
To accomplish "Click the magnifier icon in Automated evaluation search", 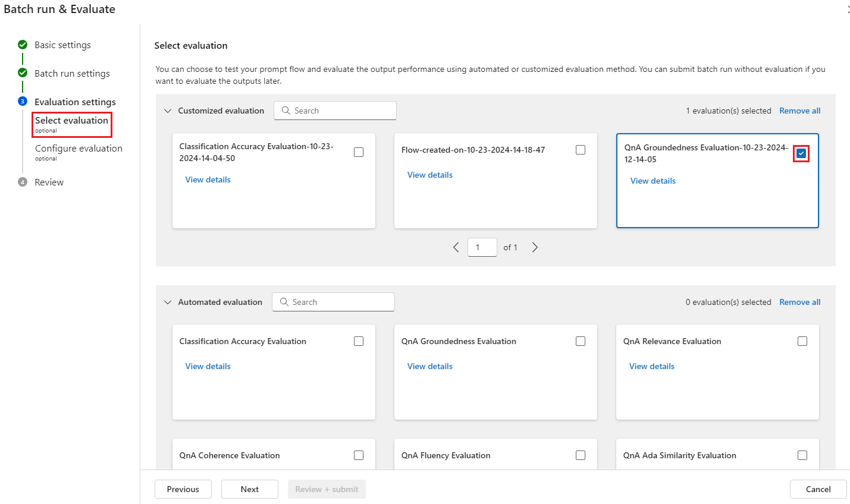I will pos(284,302).
